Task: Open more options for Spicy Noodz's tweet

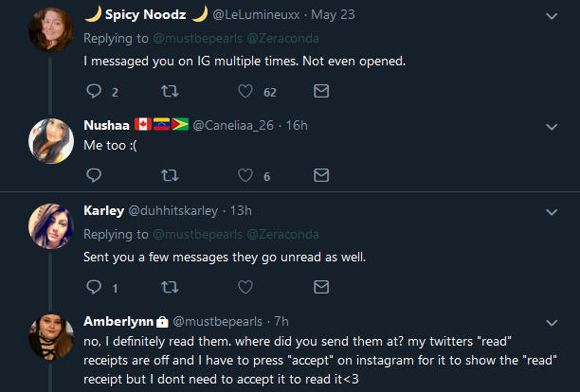Action: click(552, 16)
